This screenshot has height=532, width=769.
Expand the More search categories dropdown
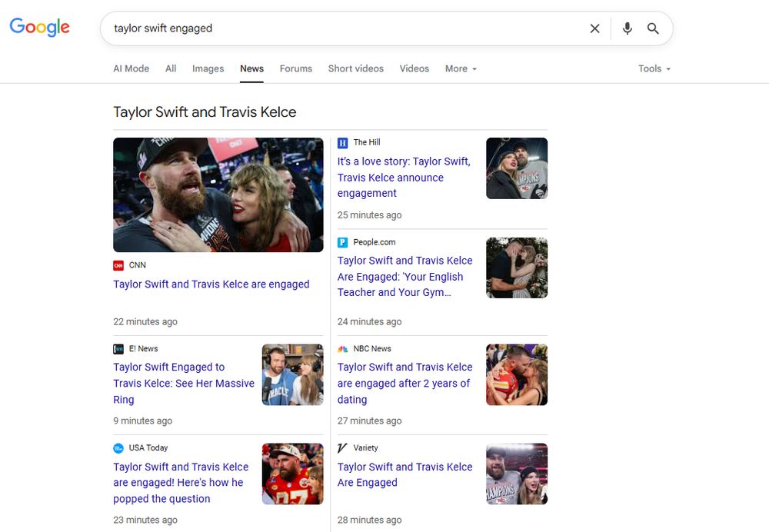point(461,68)
